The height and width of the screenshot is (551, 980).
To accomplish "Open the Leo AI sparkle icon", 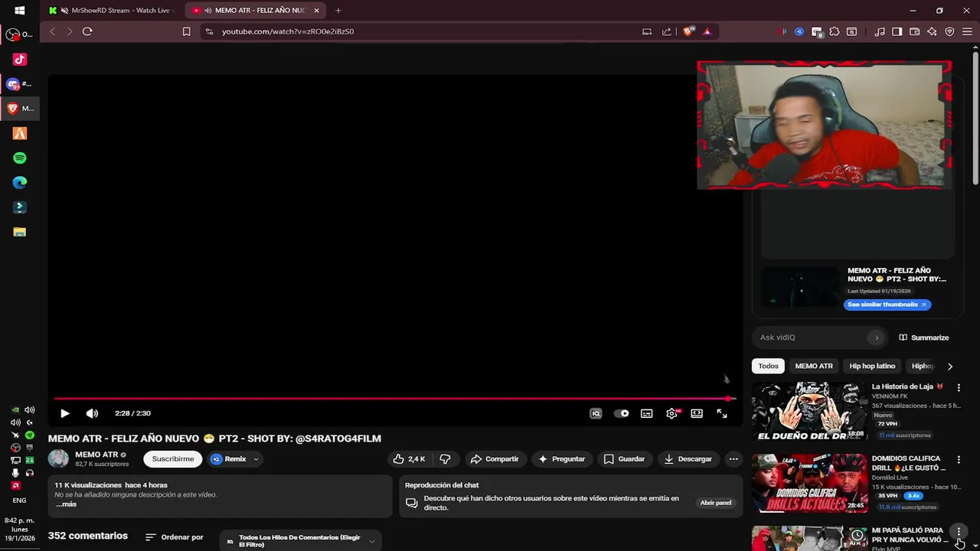I will tap(932, 31).
